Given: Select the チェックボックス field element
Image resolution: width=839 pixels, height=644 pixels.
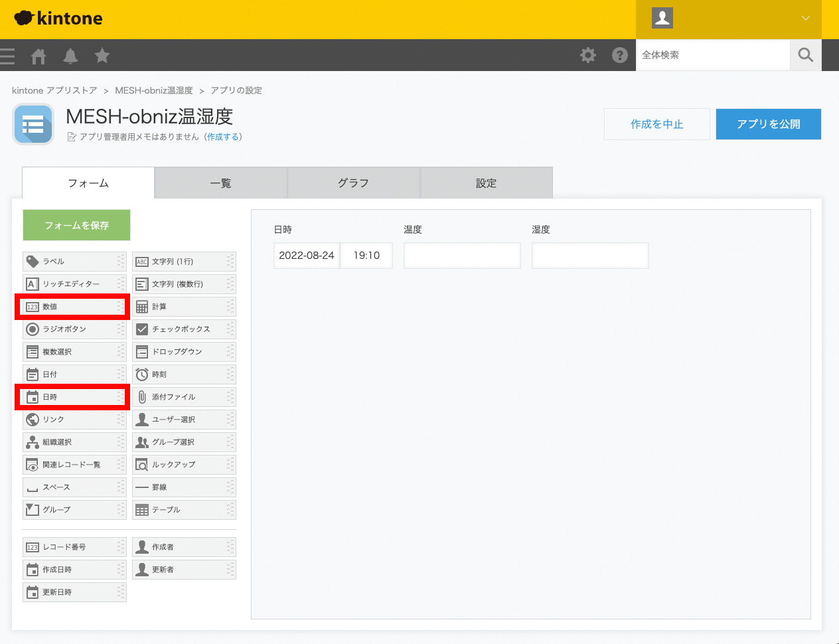Looking at the screenshot, I should pyautogui.click(x=184, y=329).
